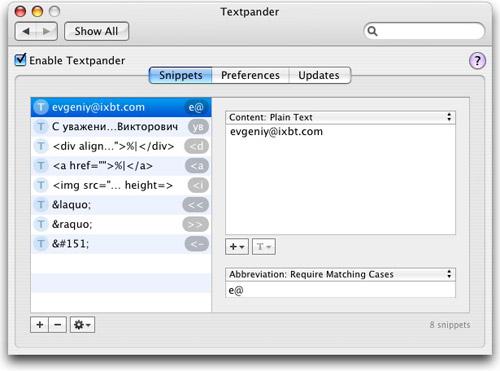Click the yellow minimize window button
Image resolution: width=500 pixels, height=371 pixels.
point(37,12)
